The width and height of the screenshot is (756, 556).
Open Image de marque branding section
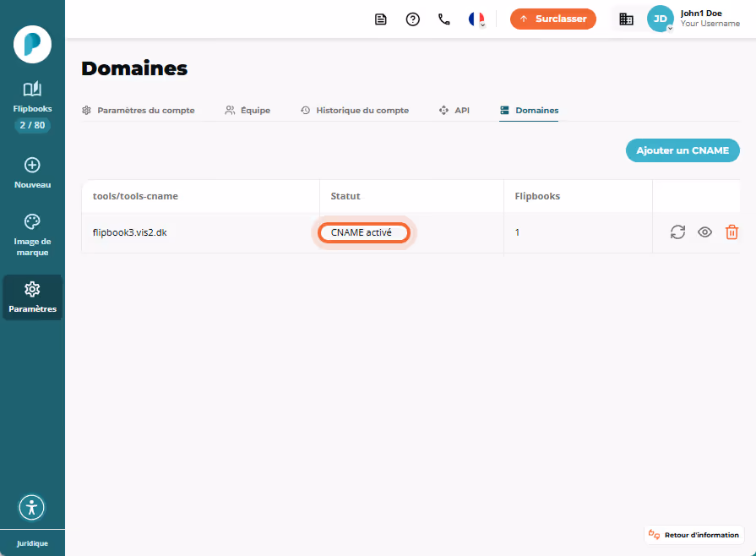(32, 235)
